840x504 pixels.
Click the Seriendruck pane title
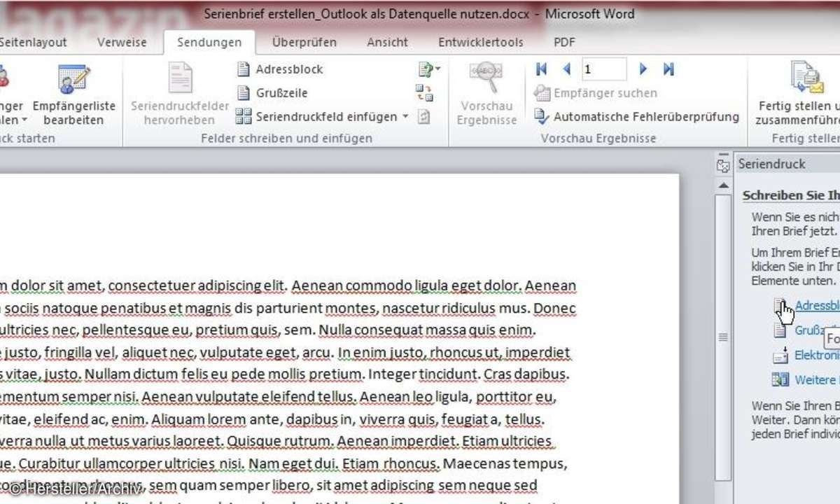pos(773,164)
